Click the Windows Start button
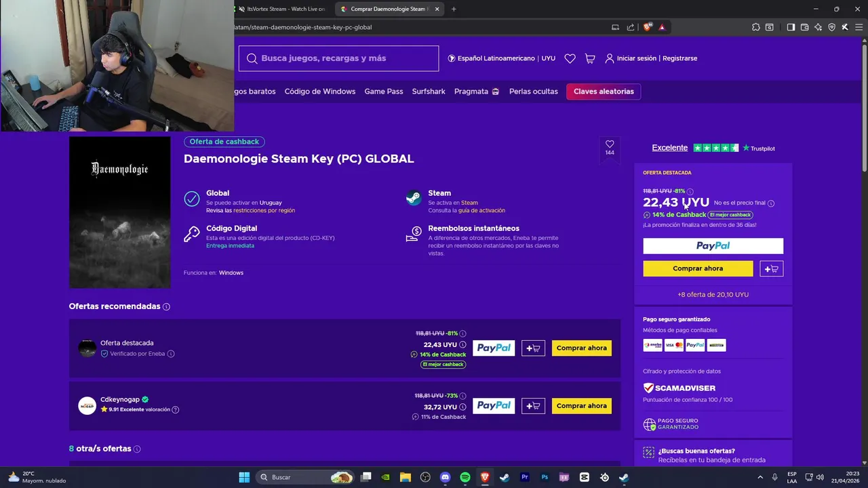Viewport: 868px width, 488px height. [244, 477]
